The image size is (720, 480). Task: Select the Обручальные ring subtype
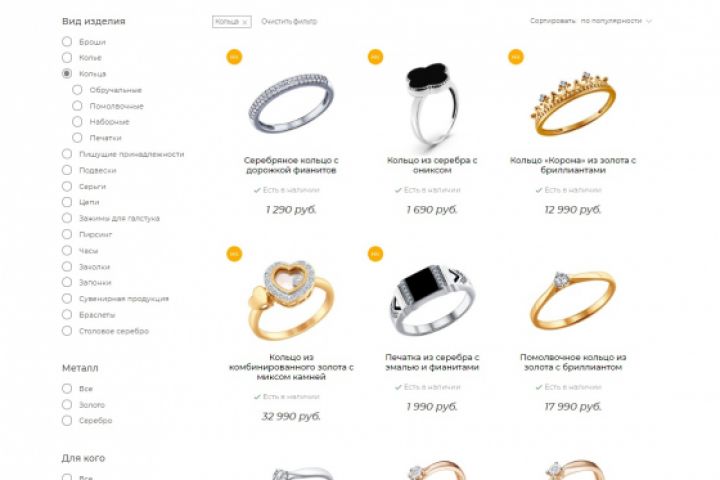click(x=77, y=90)
